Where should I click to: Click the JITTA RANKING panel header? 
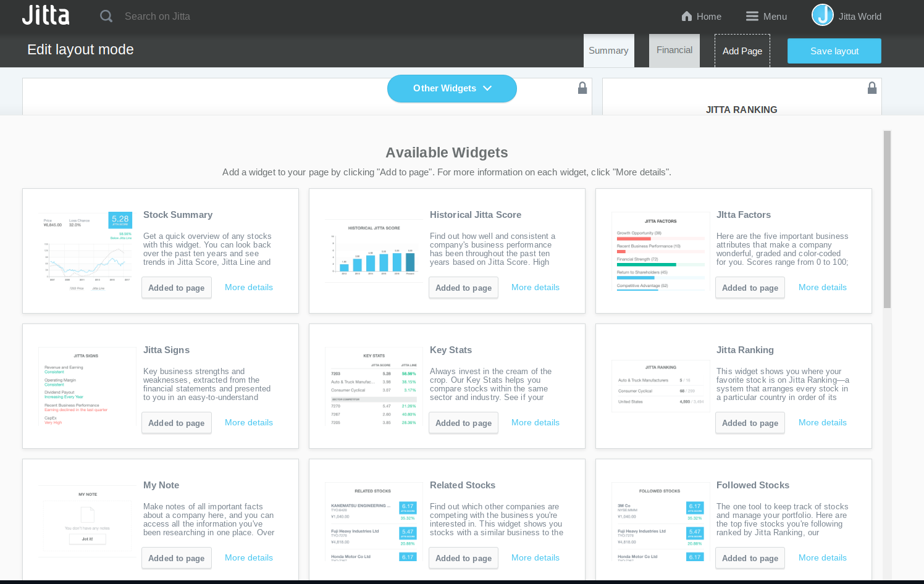click(742, 110)
